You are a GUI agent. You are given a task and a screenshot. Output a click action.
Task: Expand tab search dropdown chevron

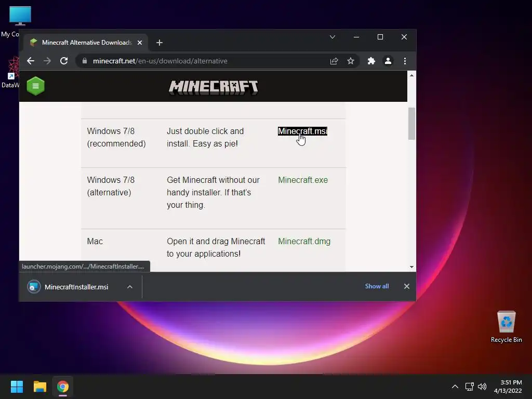tap(332, 37)
